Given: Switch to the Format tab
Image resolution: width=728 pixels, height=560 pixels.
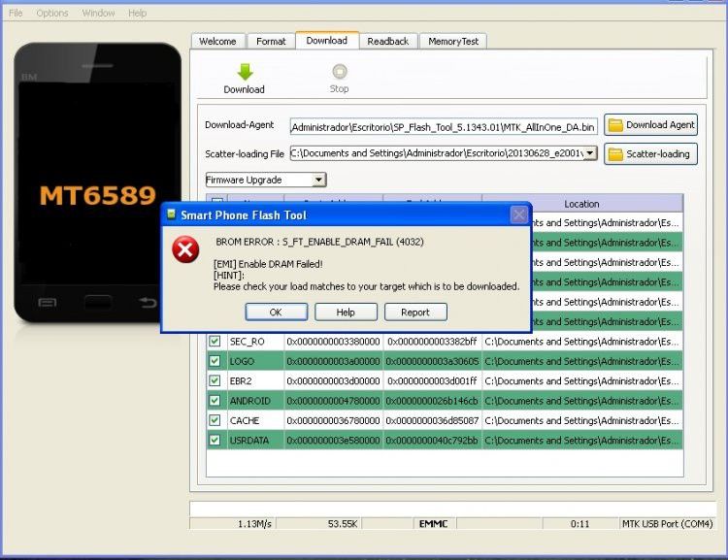Looking at the screenshot, I should 271,42.
